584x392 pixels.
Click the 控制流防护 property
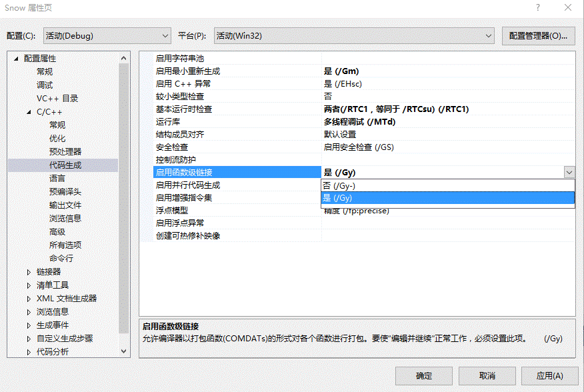point(176,160)
